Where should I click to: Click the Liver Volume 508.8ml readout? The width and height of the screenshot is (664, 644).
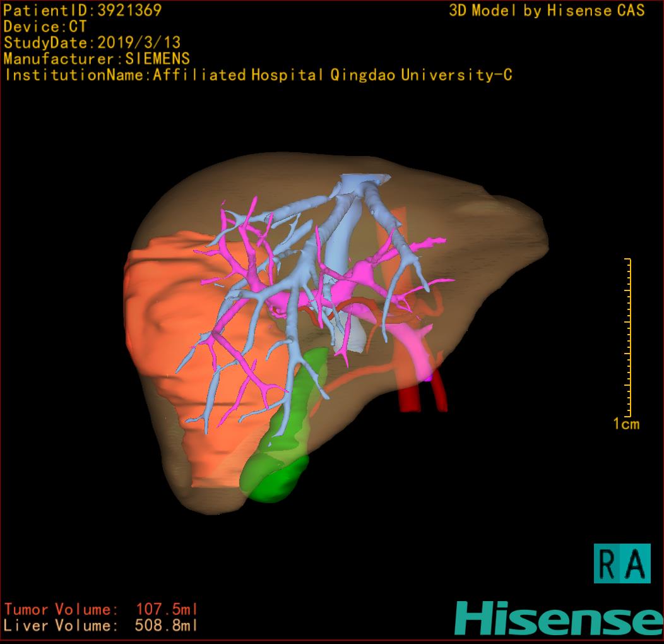coord(101,626)
